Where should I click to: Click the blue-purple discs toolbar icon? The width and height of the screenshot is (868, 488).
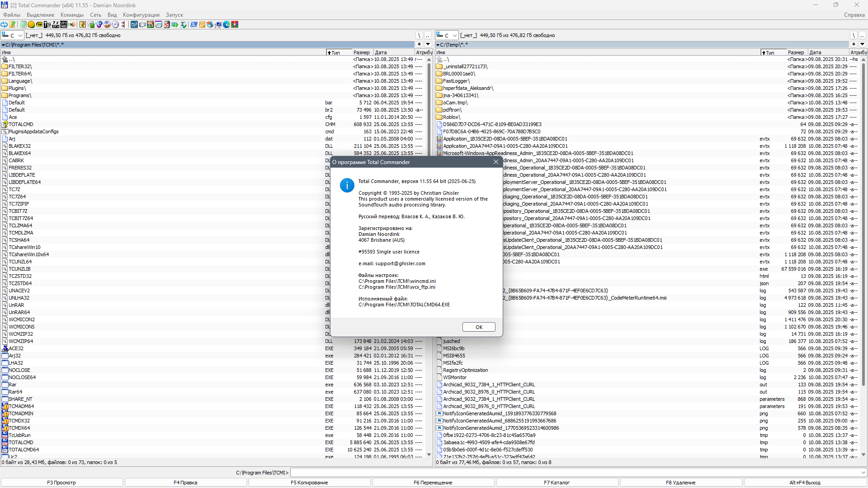99,24
